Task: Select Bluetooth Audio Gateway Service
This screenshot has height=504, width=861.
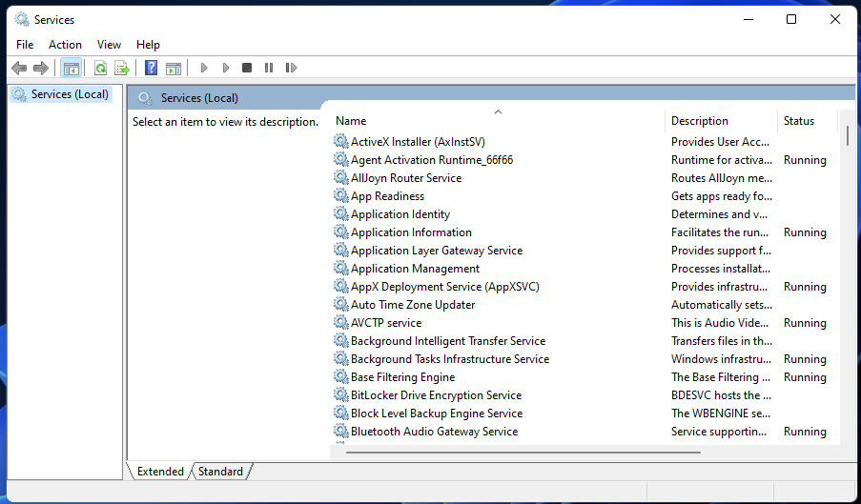Action: (x=435, y=431)
